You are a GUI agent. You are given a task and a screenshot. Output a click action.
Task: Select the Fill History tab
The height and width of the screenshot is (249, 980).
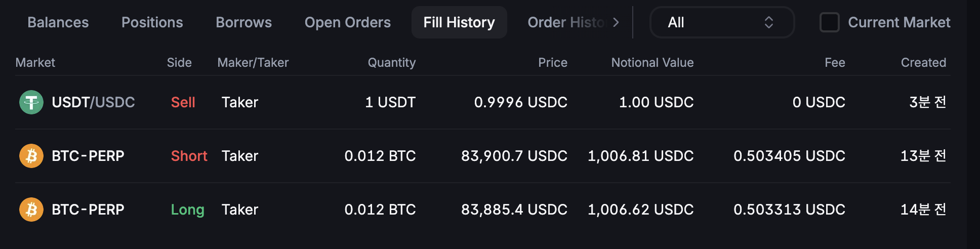tap(459, 22)
